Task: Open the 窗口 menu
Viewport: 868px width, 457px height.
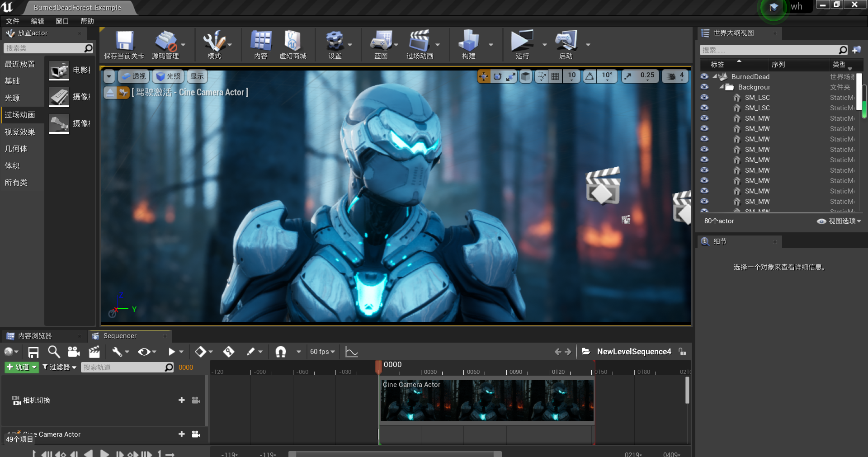Action: (62, 21)
